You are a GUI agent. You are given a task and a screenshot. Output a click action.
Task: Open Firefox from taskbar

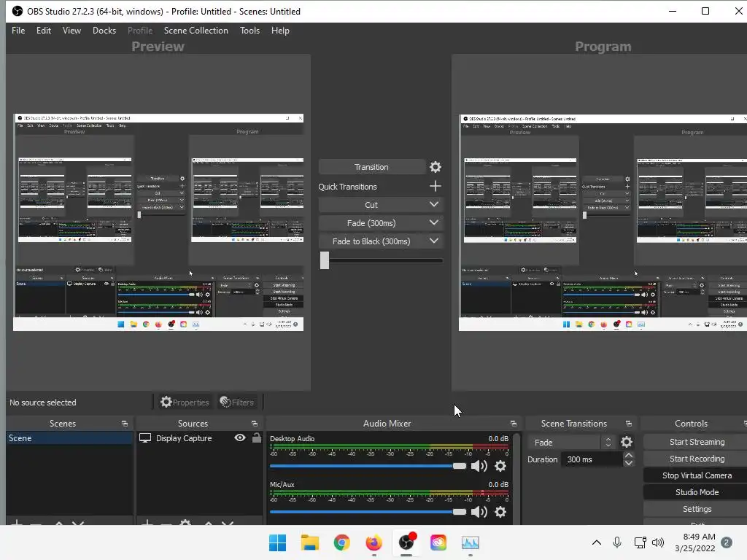coord(374,542)
